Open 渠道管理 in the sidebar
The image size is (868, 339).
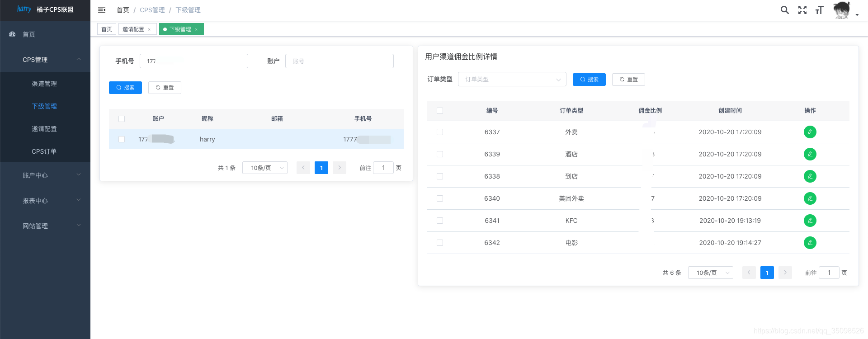(45, 84)
